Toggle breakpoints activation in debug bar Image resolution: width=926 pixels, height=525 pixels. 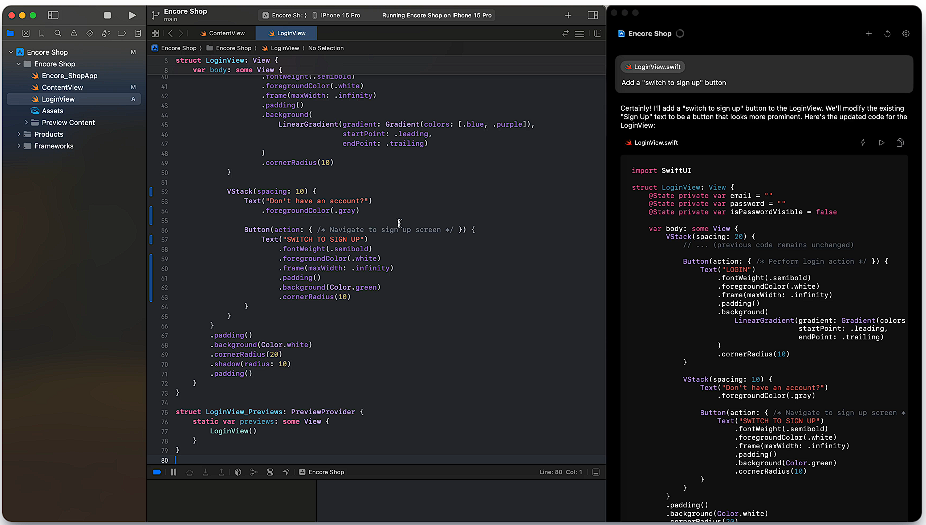tap(156, 472)
